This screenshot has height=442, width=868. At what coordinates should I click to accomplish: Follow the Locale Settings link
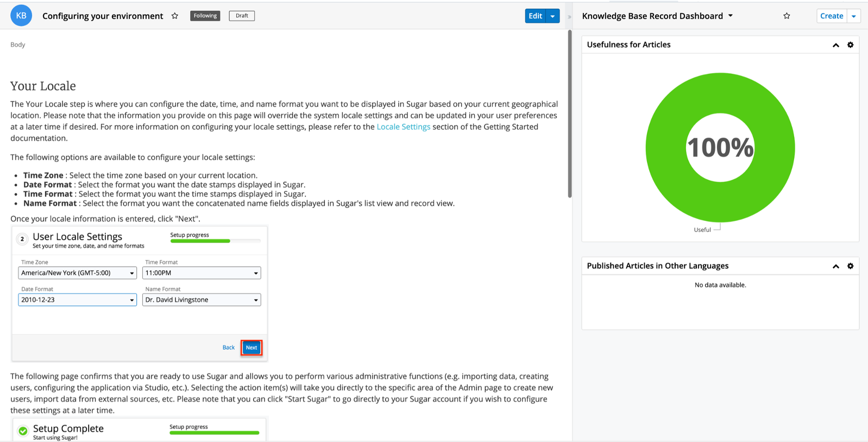403,127
